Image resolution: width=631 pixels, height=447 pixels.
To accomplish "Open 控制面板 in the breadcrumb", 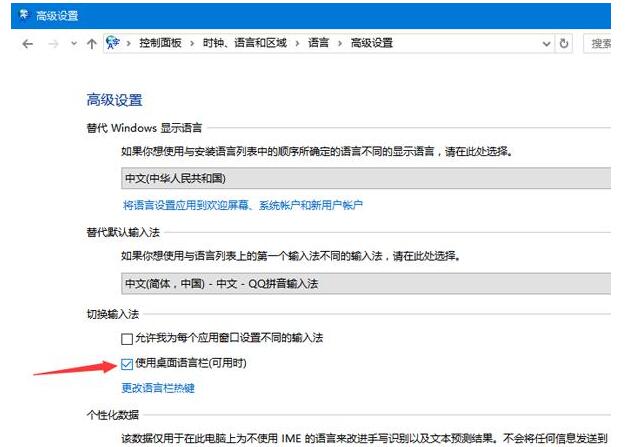I will click(160, 43).
